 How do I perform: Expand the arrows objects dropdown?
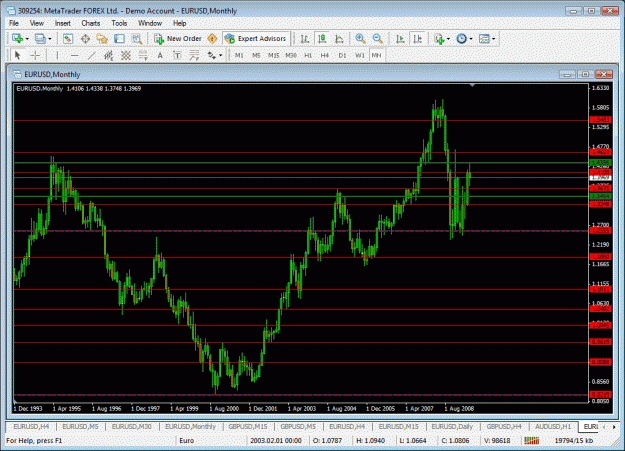[x=221, y=55]
